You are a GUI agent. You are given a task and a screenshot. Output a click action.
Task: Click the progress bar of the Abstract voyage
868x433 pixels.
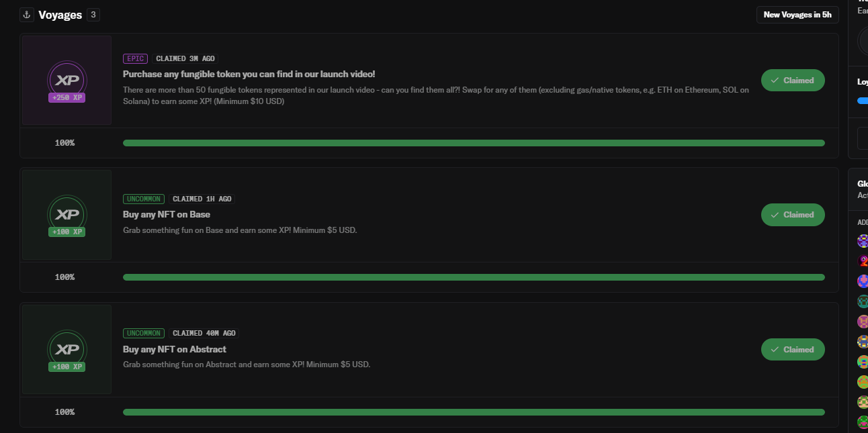coord(474,412)
